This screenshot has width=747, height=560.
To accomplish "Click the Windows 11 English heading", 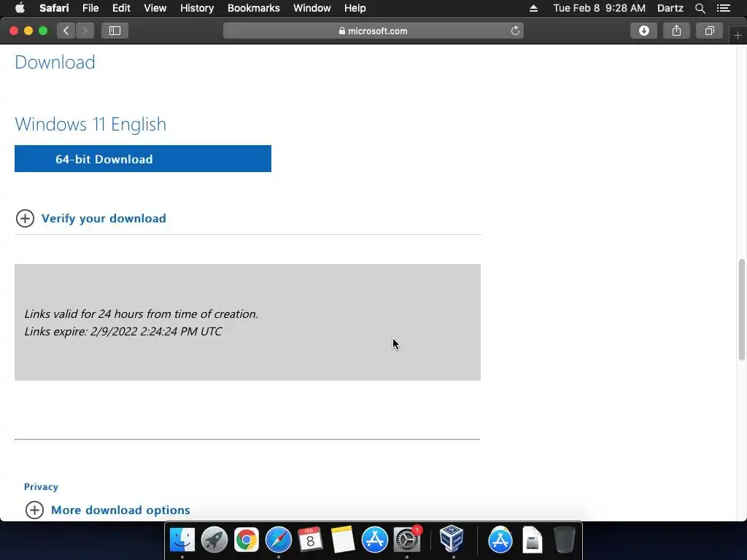I will click(x=90, y=124).
